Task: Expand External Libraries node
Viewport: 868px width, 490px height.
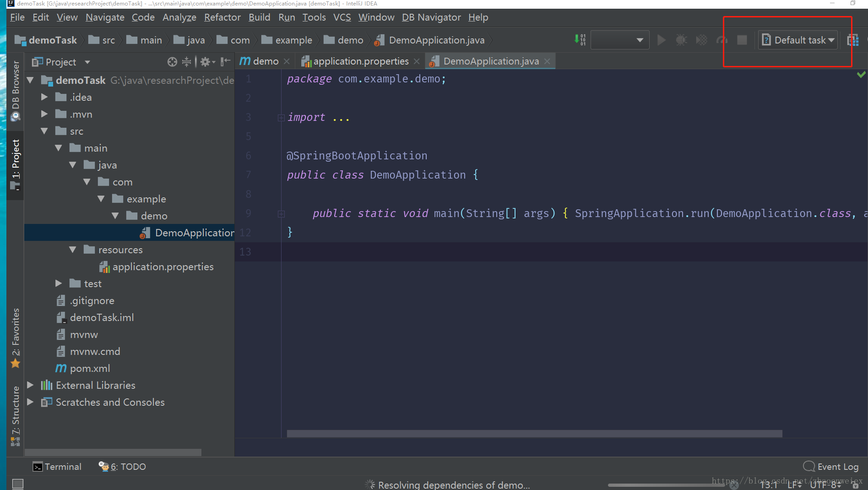Action: click(x=30, y=385)
